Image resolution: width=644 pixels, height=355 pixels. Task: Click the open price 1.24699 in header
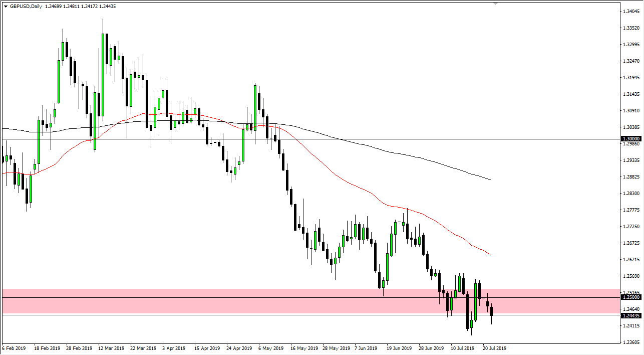tap(53, 7)
